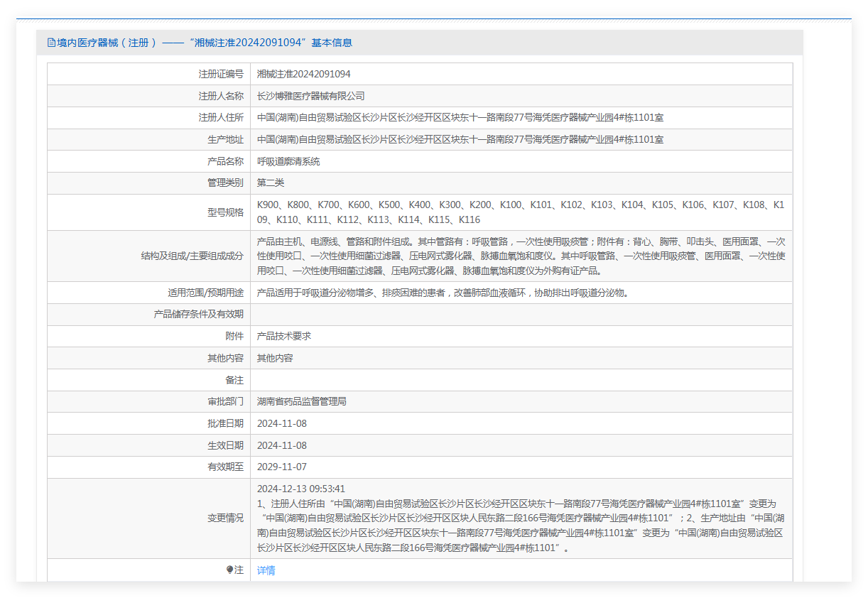Click the empty 产品储存条件及有效期 value cell
Screen dimensions: 868x598
click(x=521, y=314)
